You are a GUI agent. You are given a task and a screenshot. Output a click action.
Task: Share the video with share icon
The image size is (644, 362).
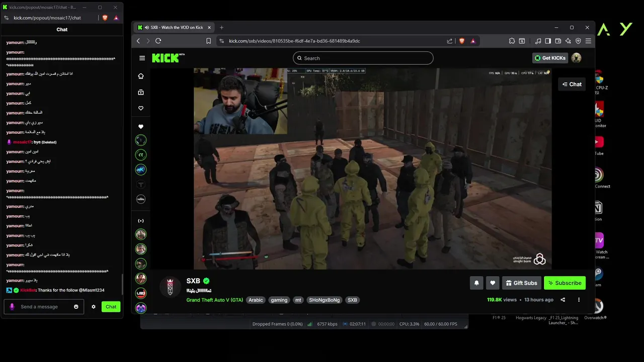(x=563, y=300)
